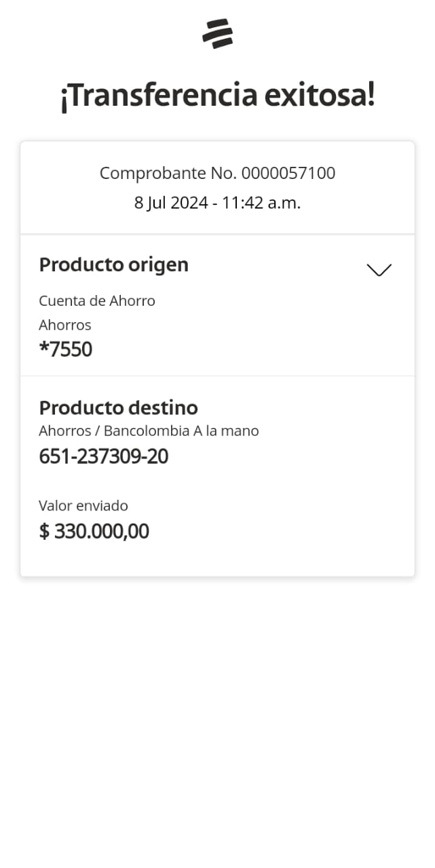The width and height of the screenshot is (435, 868).
Task: Click the Cuenta de Ahorro label
Action: (x=97, y=300)
